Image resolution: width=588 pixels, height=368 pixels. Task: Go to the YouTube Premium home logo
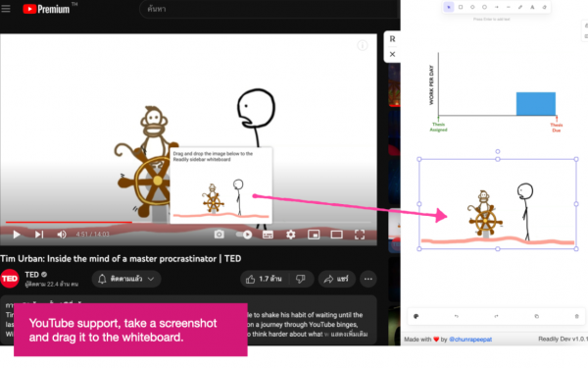46,9
